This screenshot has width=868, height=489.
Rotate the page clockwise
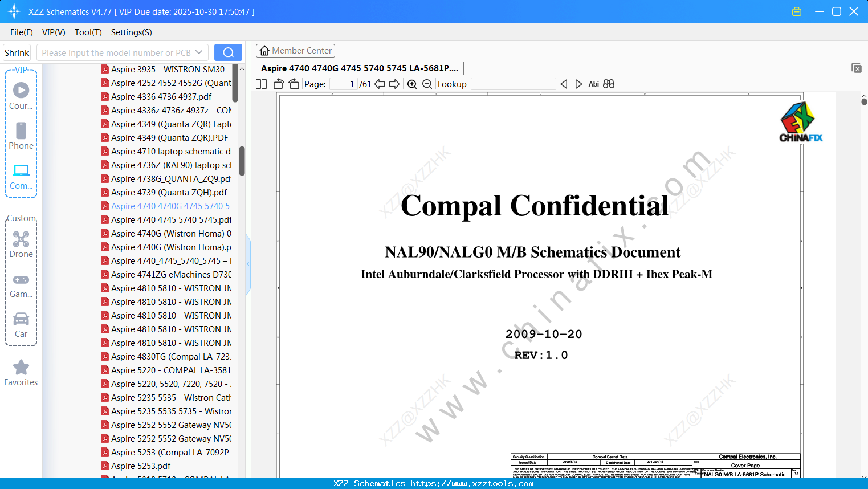tap(294, 84)
